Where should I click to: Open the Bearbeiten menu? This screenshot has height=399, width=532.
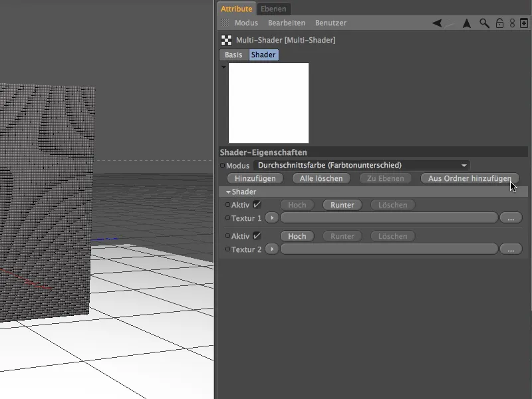click(x=287, y=23)
